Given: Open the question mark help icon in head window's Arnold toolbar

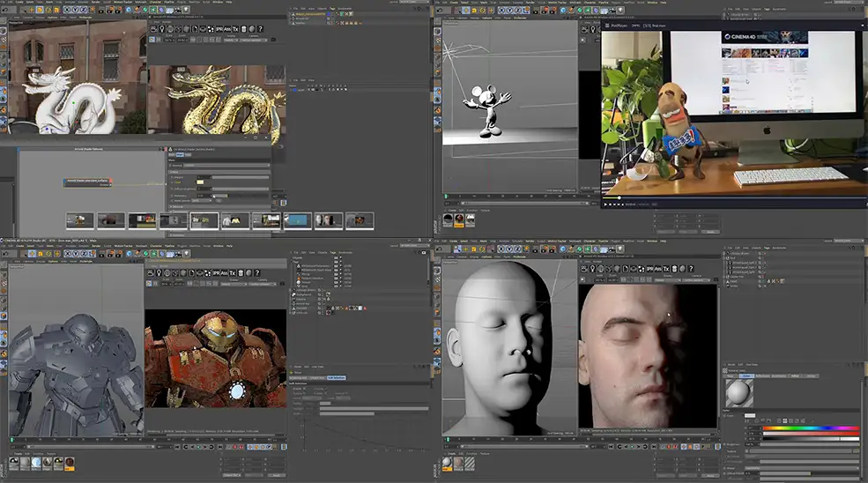Looking at the screenshot, I should tap(691, 269).
